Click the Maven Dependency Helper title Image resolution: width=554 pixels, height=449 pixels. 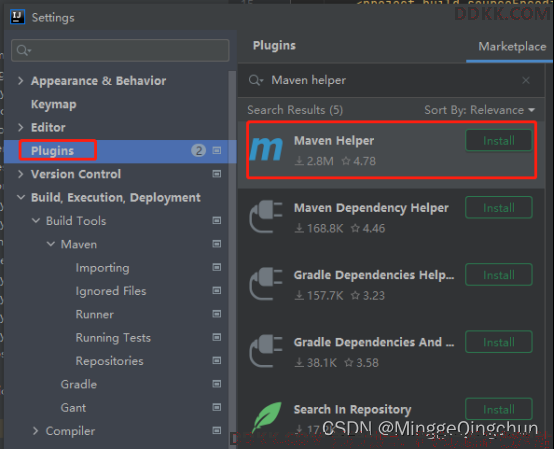click(x=371, y=208)
